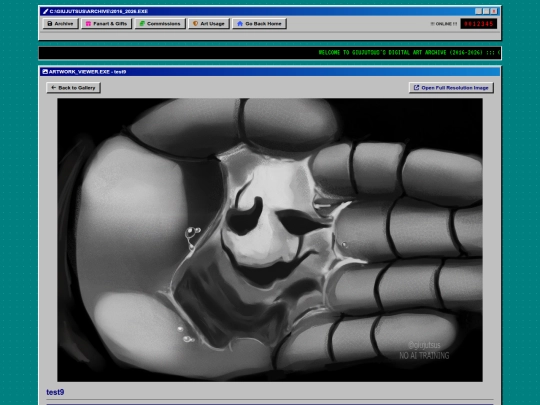This screenshot has height=405, width=540.
Task: Go to Fanart & Gifts page
Action: pos(106,24)
